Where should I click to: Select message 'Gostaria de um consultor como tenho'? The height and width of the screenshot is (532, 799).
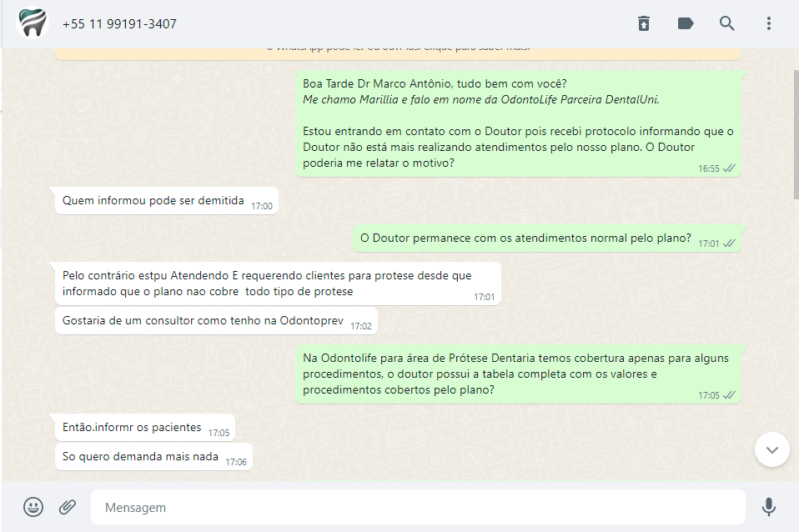216,321
